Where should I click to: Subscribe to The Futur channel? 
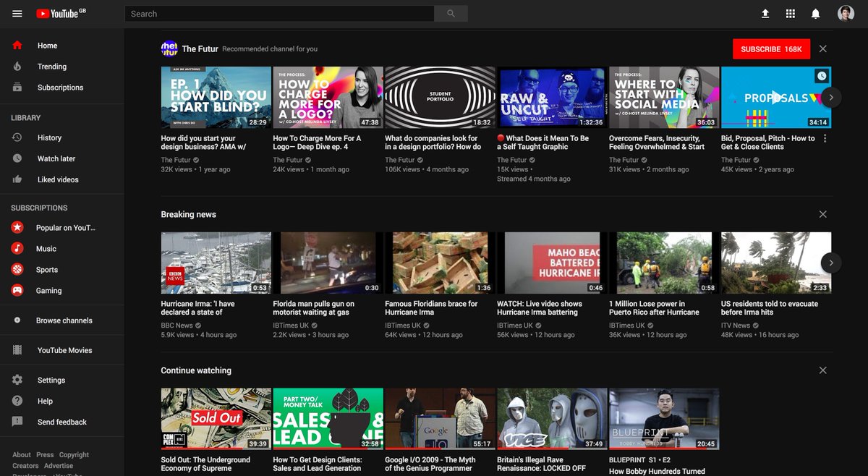coord(771,49)
